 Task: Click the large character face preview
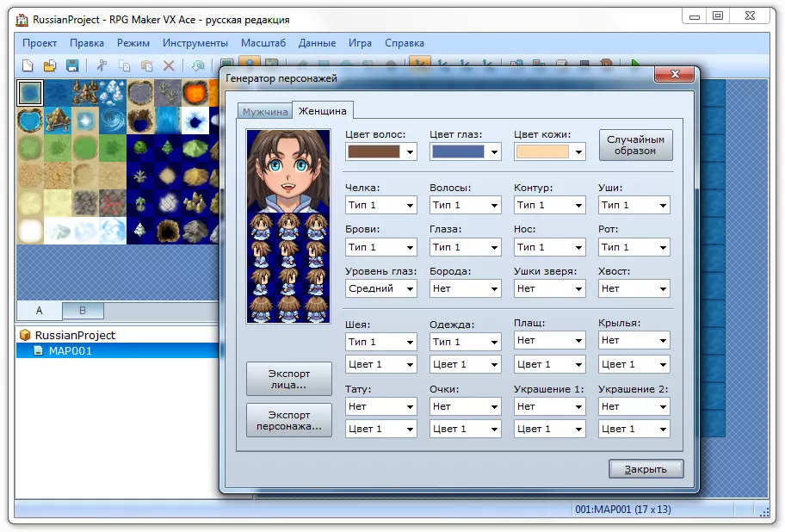coord(288,171)
